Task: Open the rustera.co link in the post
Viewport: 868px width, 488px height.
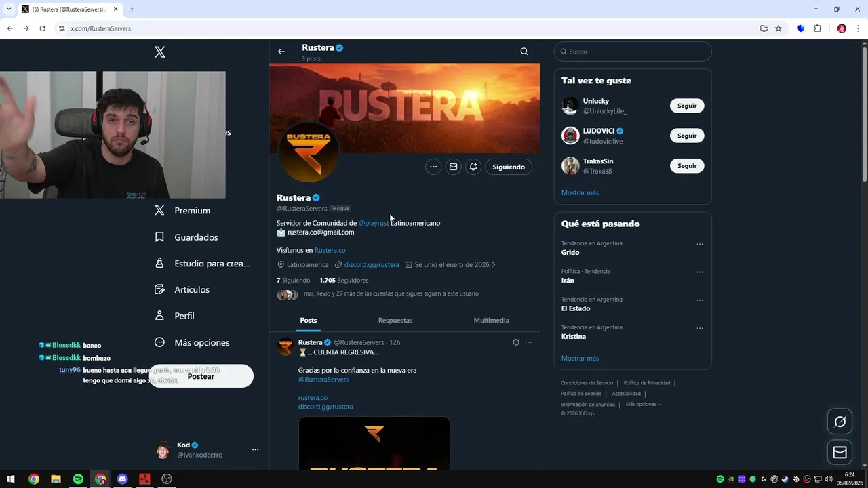Action: [x=313, y=398]
